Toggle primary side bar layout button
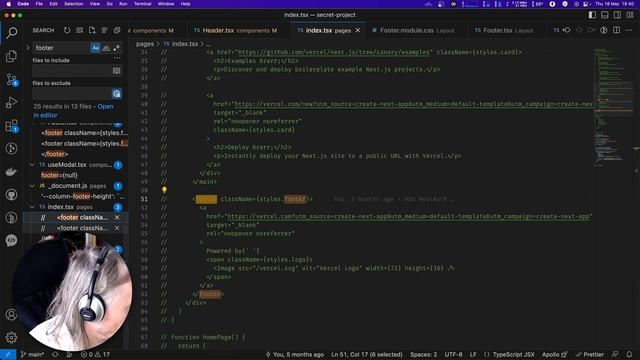This screenshot has width=640, height=360. point(592,15)
